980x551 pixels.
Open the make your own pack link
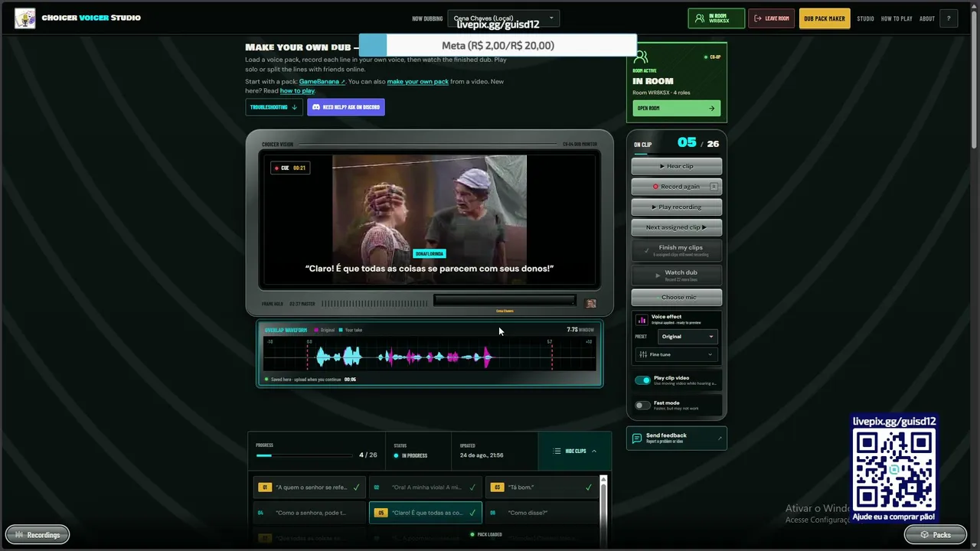pos(418,82)
